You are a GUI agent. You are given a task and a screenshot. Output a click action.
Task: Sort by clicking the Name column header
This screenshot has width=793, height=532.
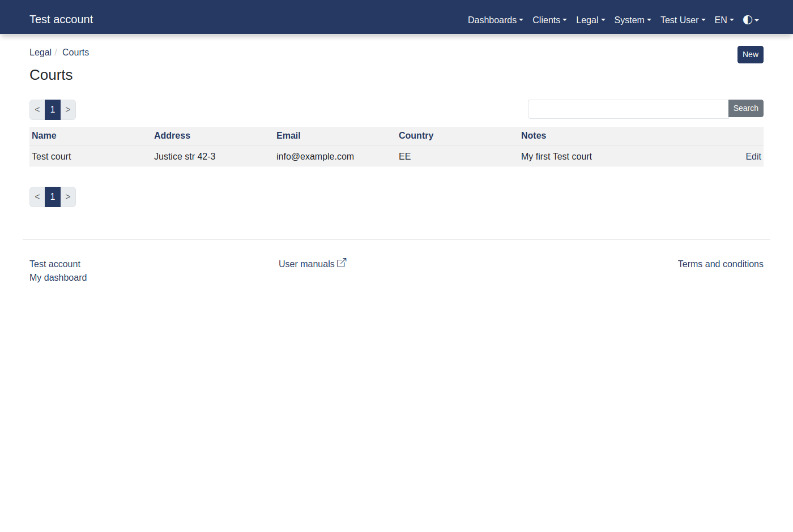click(44, 136)
